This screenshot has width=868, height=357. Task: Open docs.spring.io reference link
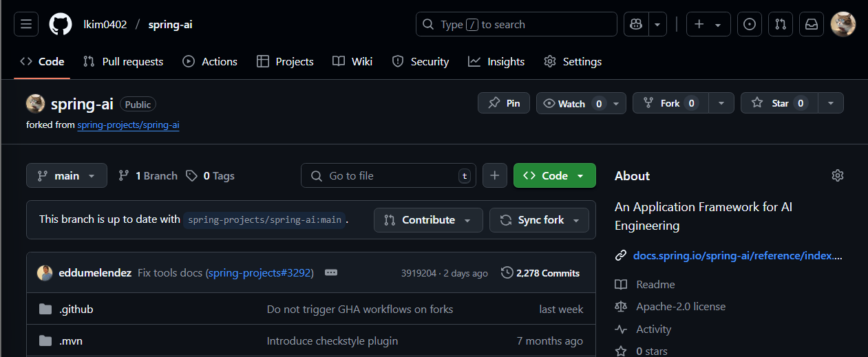pyautogui.click(x=738, y=255)
